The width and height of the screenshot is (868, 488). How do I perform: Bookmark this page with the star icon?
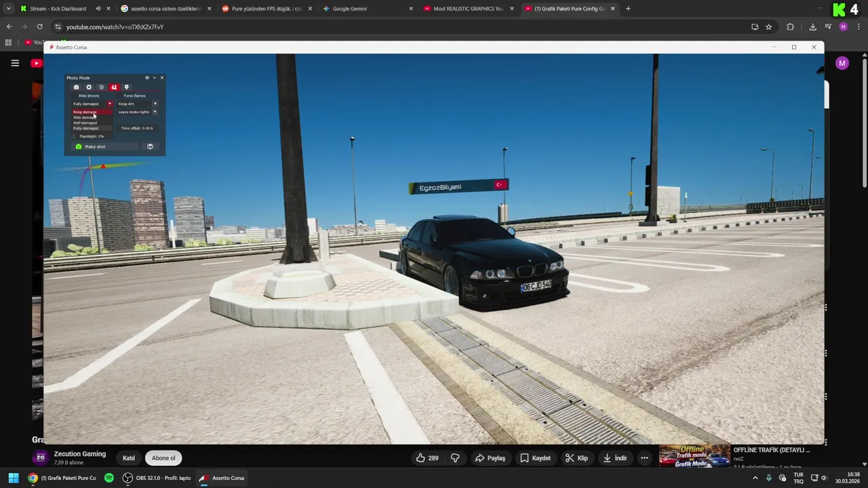pos(768,26)
